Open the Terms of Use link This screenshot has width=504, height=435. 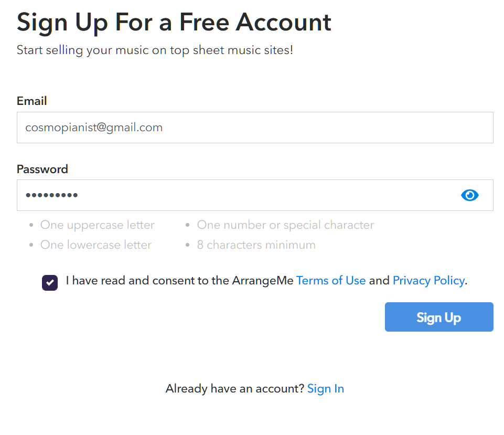331,280
